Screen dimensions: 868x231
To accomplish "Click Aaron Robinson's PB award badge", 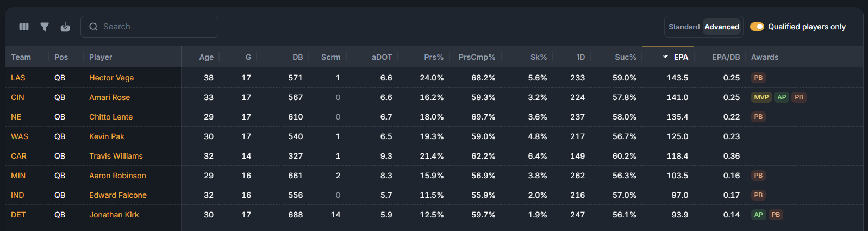I will [x=758, y=176].
